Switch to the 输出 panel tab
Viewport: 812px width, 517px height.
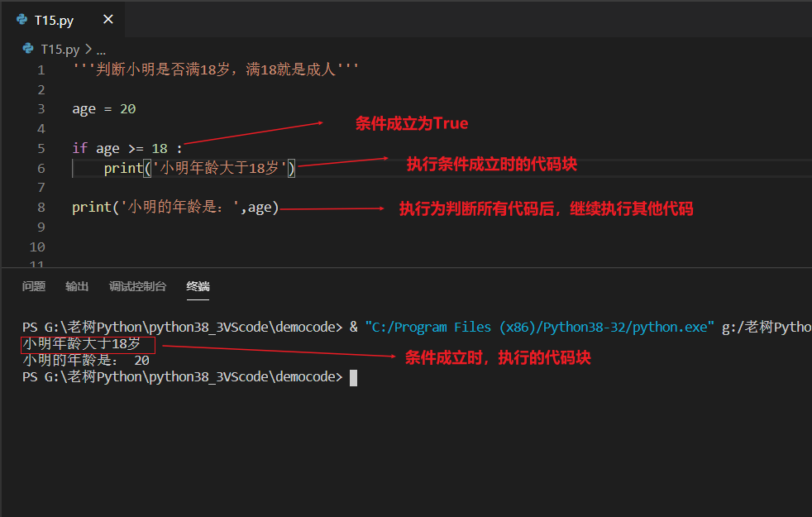tap(76, 285)
